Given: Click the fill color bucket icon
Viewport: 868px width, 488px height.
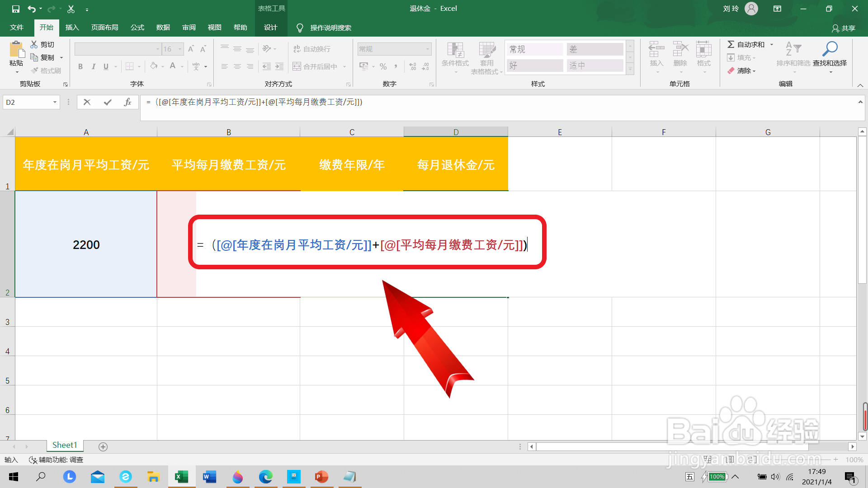Looking at the screenshot, I should [x=154, y=66].
